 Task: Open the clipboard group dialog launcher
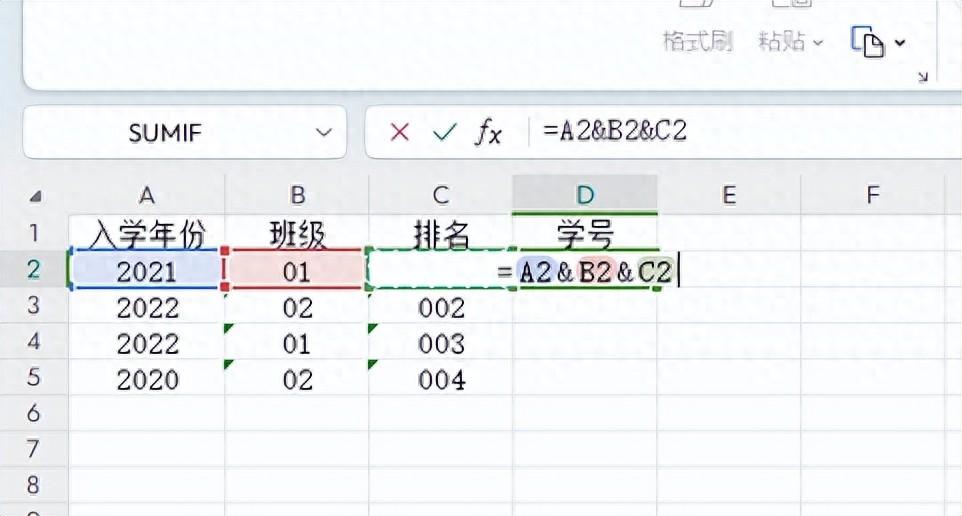(923, 77)
